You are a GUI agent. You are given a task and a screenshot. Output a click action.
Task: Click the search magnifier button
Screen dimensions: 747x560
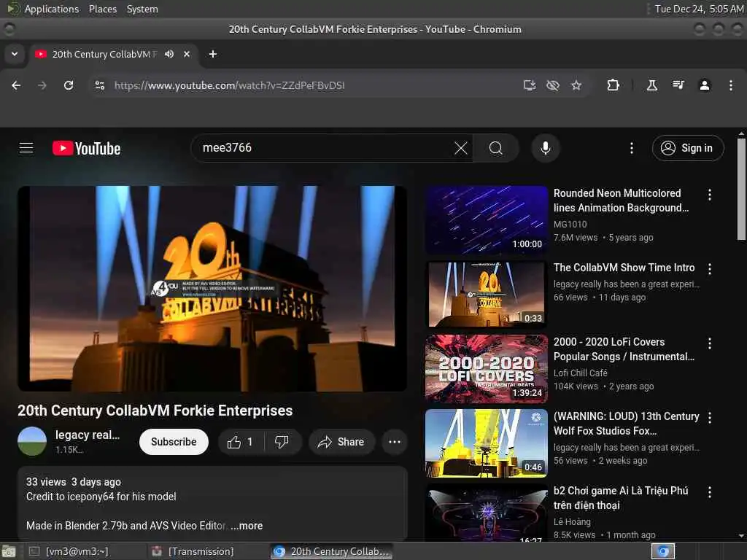(x=496, y=148)
